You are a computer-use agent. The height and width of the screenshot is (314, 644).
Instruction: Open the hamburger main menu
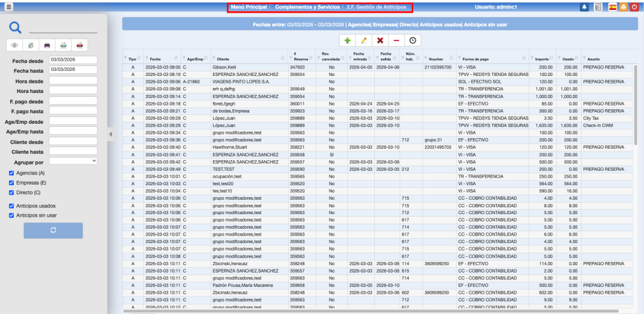tap(9, 7)
